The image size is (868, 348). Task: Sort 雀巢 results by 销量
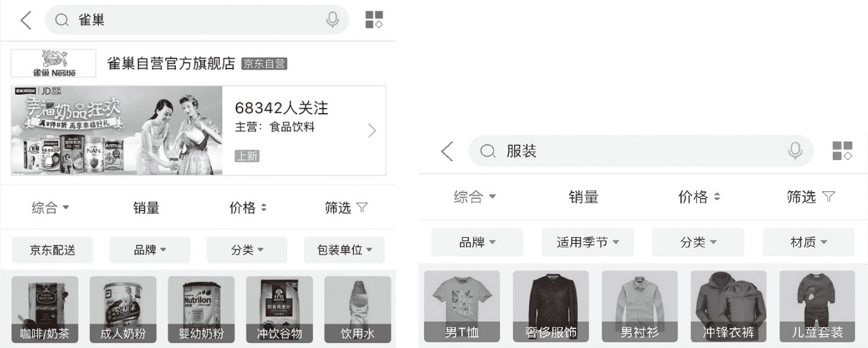tap(146, 208)
